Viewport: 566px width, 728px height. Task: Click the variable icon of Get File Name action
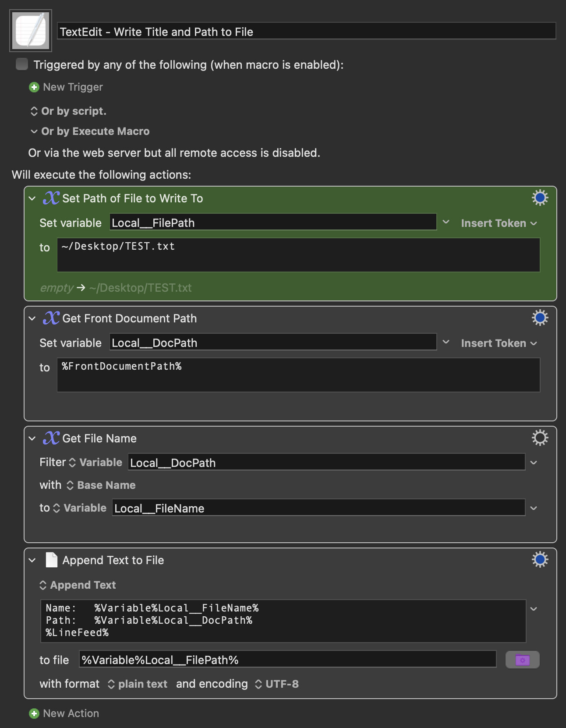(51, 438)
